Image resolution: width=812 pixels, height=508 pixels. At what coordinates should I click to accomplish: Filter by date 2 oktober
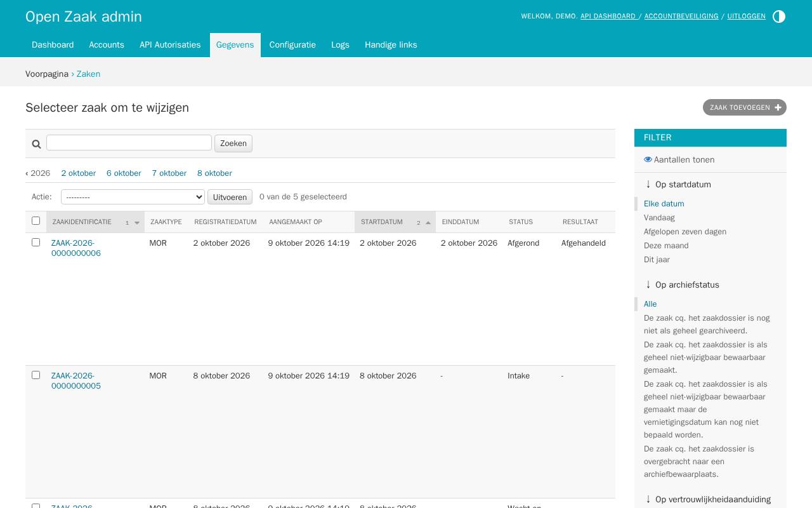[x=79, y=173]
